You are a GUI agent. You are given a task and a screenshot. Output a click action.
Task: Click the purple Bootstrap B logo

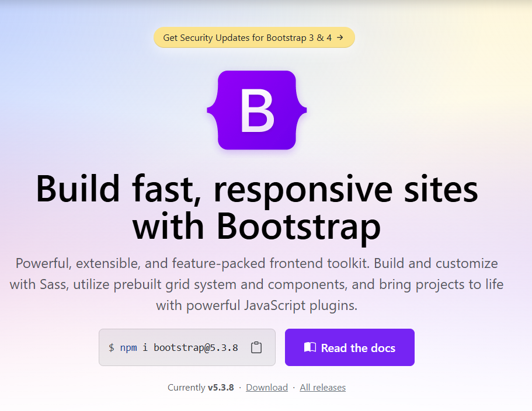point(257,110)
